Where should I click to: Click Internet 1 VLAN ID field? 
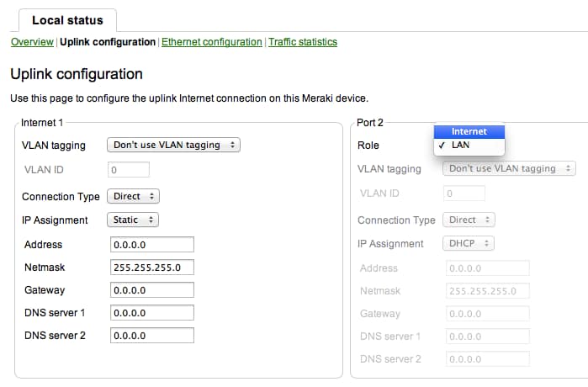click(128, 169)
